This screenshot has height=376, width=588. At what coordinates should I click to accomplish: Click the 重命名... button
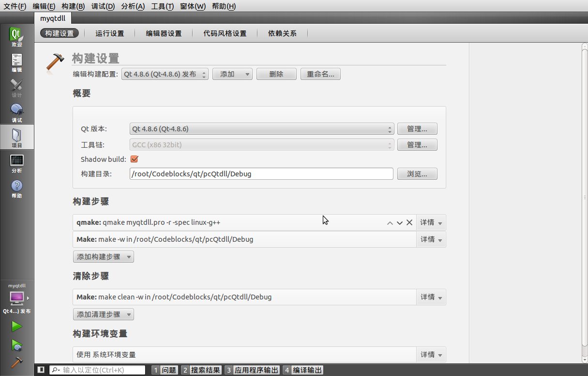point(320,74)
